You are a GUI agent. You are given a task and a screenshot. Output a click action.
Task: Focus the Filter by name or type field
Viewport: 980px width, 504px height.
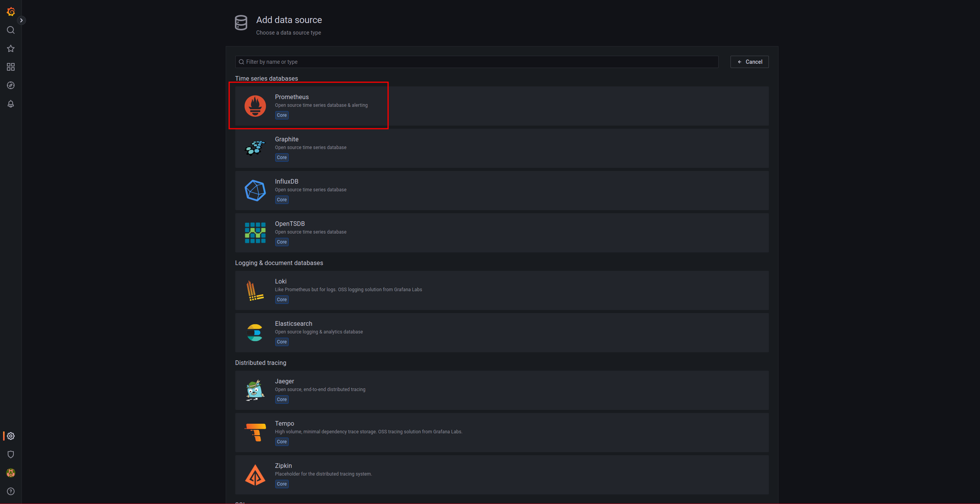pyautogui.click(x=476, y=62)
